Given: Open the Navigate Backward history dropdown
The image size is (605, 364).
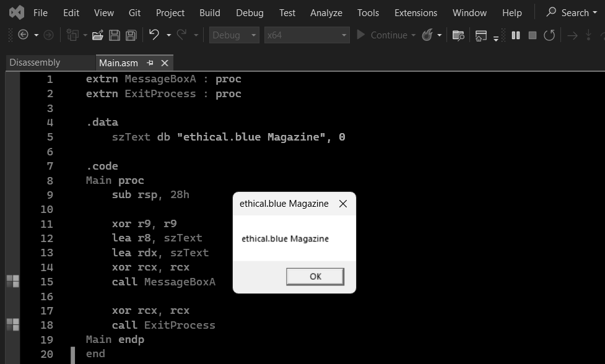Looking at the screenshot, I should tap(37, 35).
